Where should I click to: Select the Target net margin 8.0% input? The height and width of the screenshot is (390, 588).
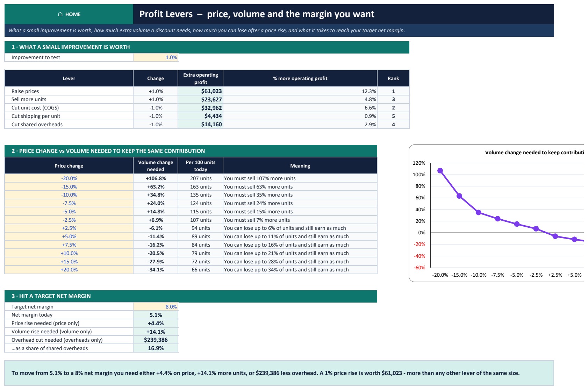[x=156, y=307]
